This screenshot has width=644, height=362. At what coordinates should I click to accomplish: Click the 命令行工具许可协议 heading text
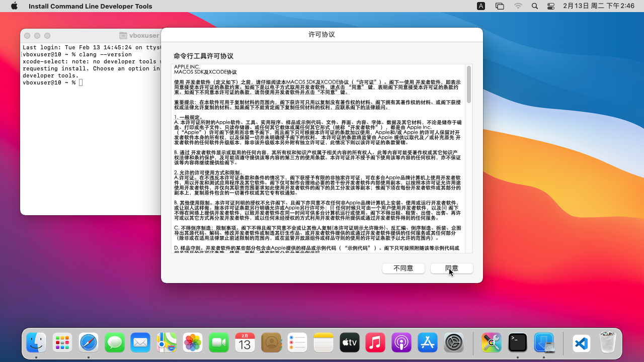coord(203,56)
